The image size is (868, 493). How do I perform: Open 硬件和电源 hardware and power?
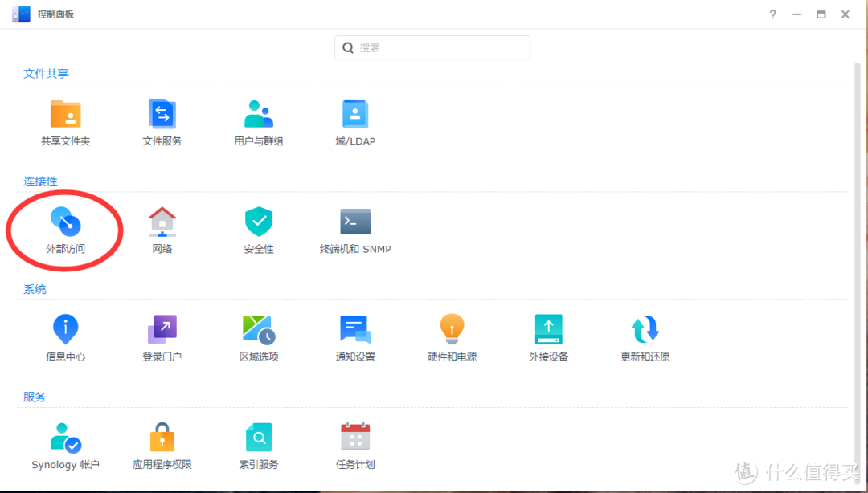point(452,330)
